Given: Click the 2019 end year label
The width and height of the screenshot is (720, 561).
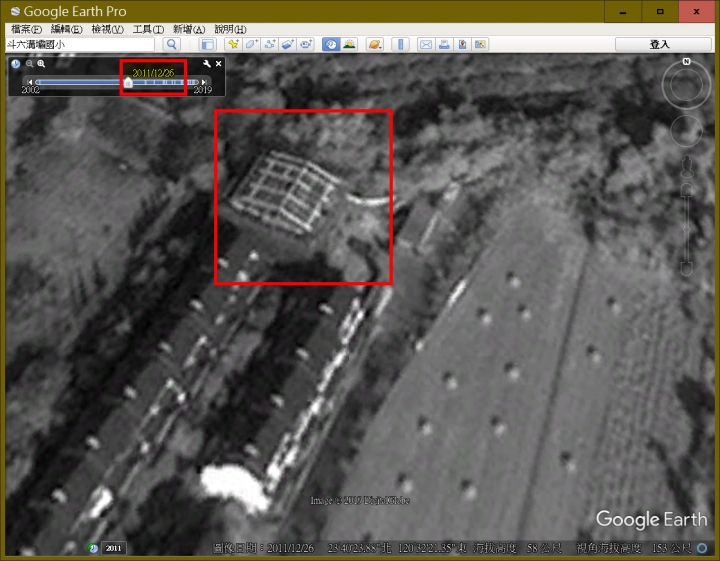Looking at the screenshot, I should pyautogui.click(x=202, y=90).
